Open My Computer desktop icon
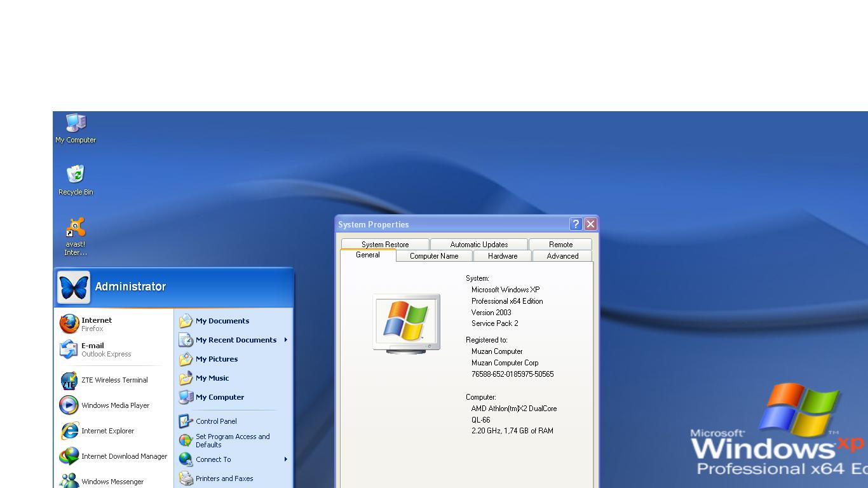This screenshot has height=488, width=868. 76,127
